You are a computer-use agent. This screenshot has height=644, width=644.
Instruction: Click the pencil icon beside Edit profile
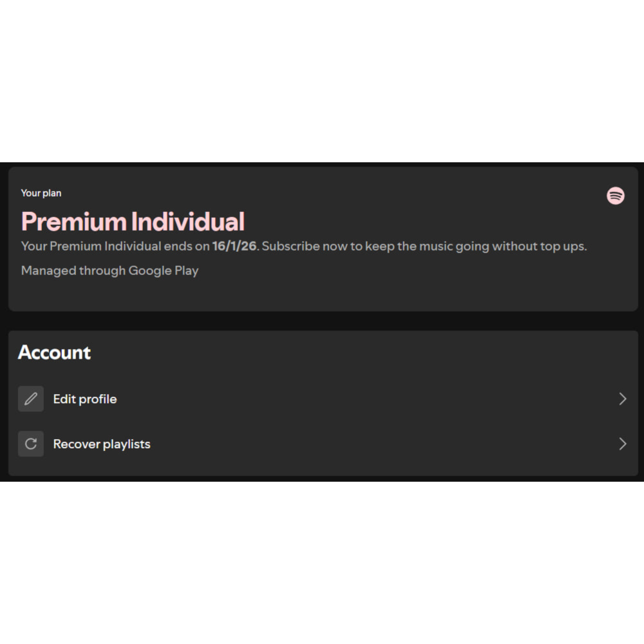pos(31,399)
